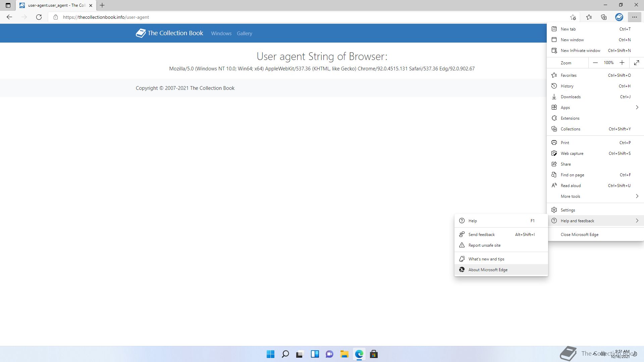Expand the Apps submenu
Viewport: 644px width, 362px height.
tap(595, 108)
